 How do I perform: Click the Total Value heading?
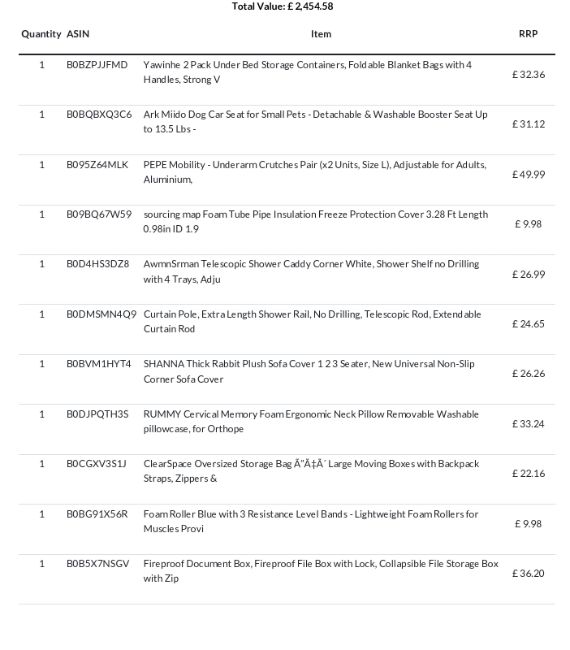tap(282, 6)
